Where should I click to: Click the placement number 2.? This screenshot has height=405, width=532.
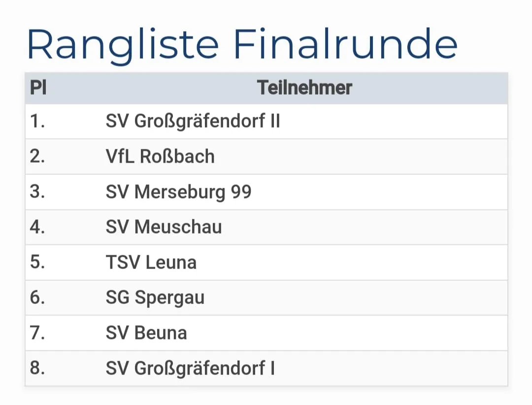(x=37, y=157)
